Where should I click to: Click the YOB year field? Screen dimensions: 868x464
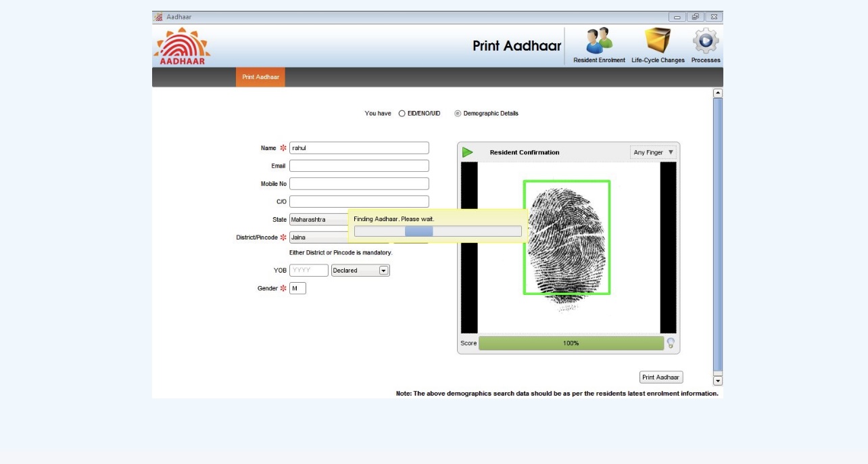coord(309,271)
